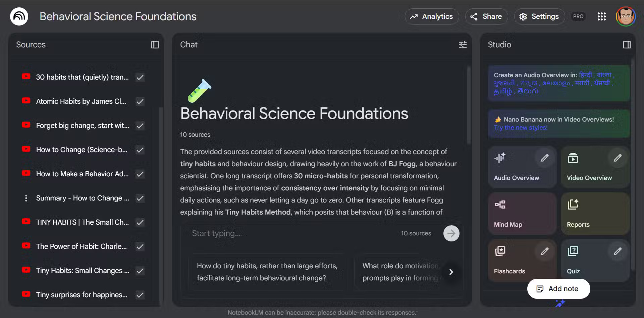Customize Flashcards with pencil icon
Screen dimensions: 644x318
pyautogui.click(x=545, y=251)
